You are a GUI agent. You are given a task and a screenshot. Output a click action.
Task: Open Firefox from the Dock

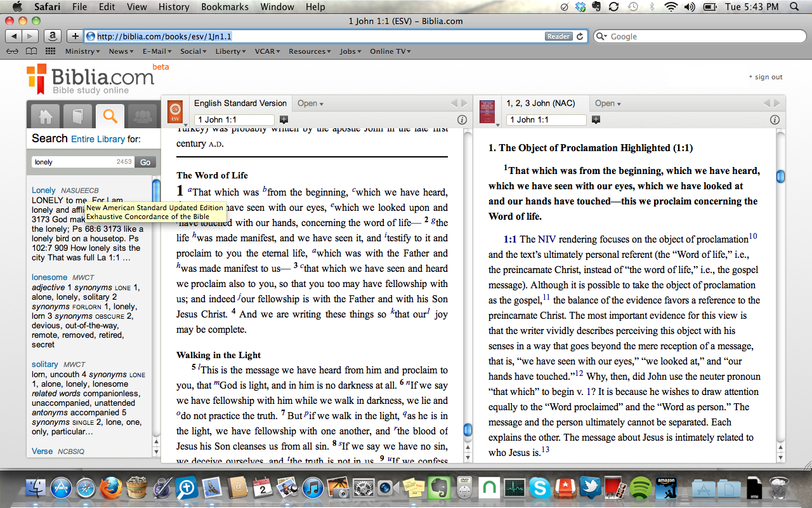point(110,488)
